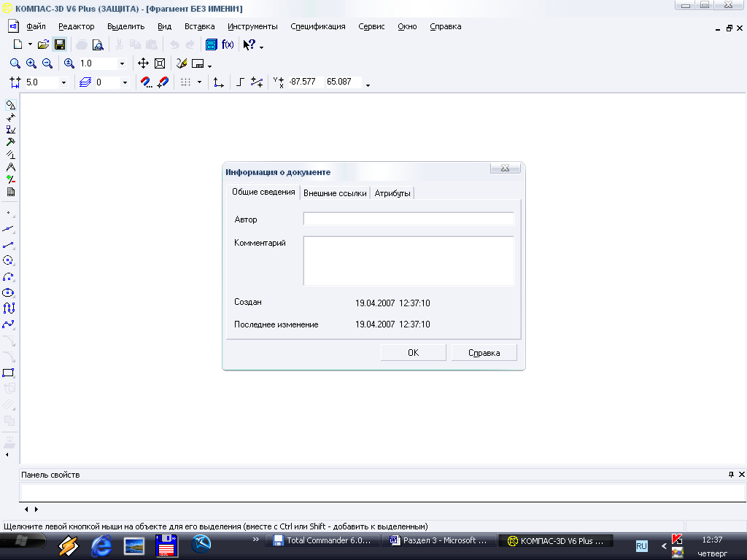Viewport: 747px width, 560px height.
Task: Select the spline curve tool
Action: [x=9, y=324]
